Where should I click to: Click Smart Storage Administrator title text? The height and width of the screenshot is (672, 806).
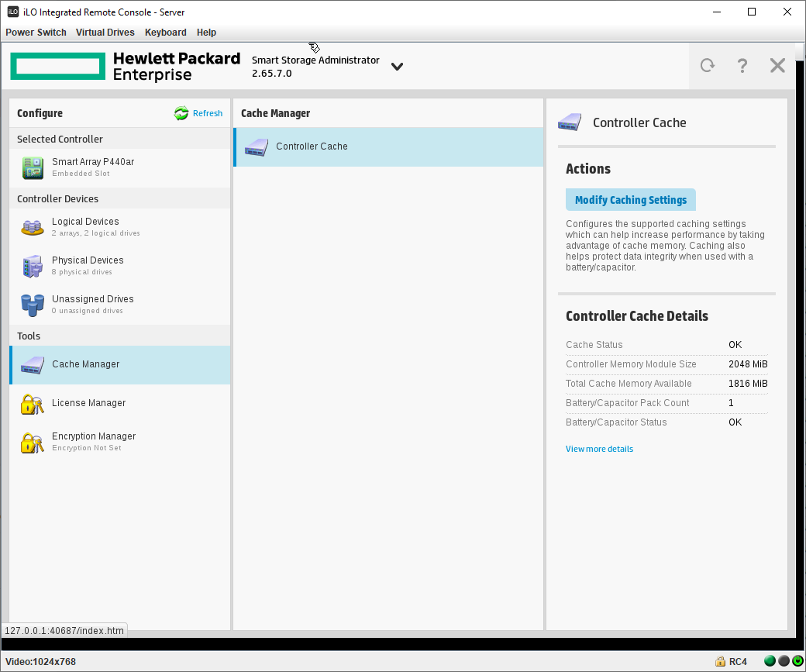315,60
